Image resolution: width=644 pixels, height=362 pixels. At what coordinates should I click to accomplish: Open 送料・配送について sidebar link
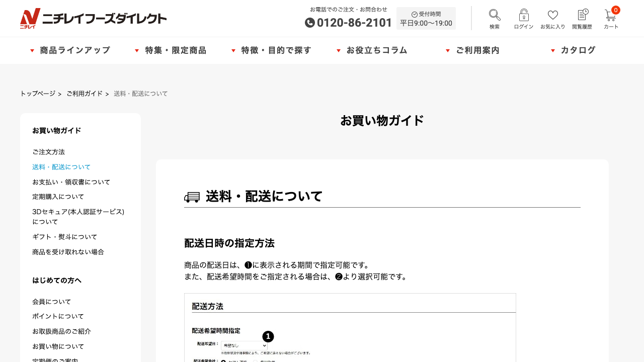pyautogui.click(x=61, y=167)
